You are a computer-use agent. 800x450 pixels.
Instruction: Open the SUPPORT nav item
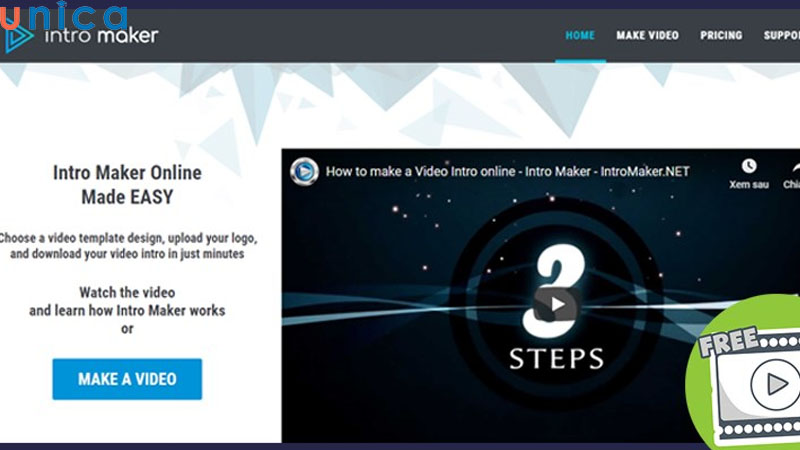(x=782, y=35)
